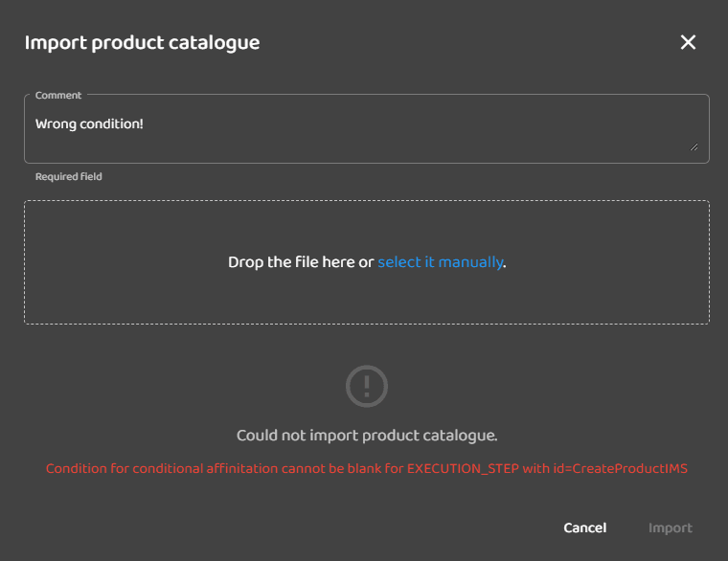
Task: Click the 'Comment' field label
Action: [58, 96]
